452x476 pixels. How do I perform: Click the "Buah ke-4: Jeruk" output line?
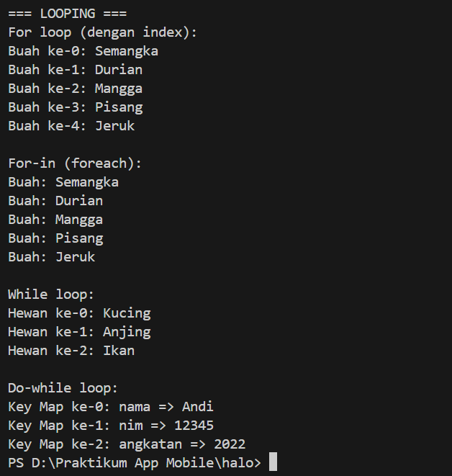click(71, 125)
